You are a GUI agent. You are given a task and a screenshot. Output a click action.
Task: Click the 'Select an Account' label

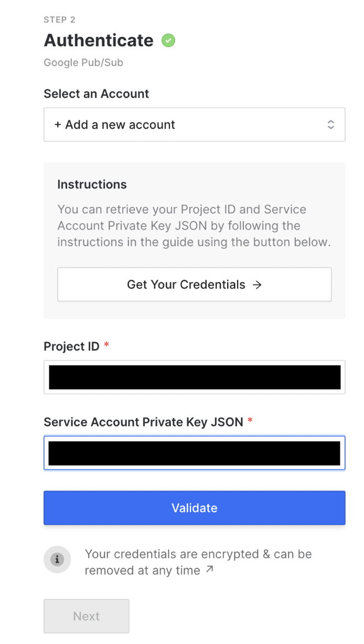pyautogui.click(x=97, y=94)
